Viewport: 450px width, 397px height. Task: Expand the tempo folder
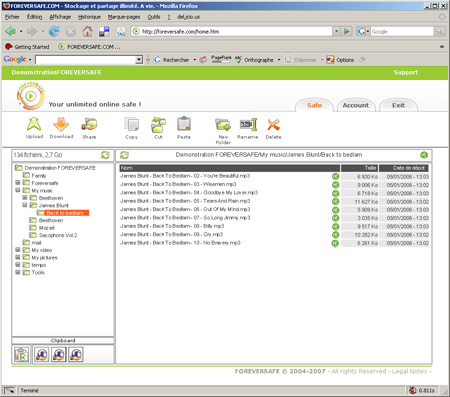coord(18,265)
